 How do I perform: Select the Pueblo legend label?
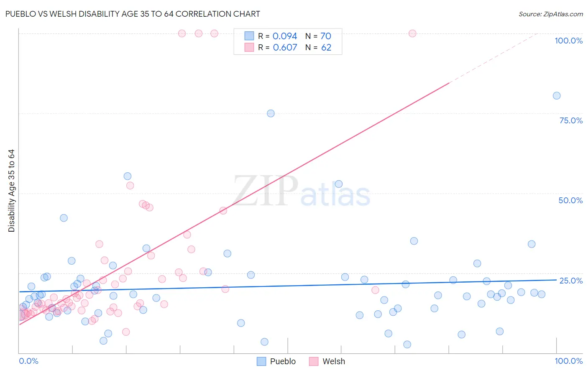click(283, 361)
